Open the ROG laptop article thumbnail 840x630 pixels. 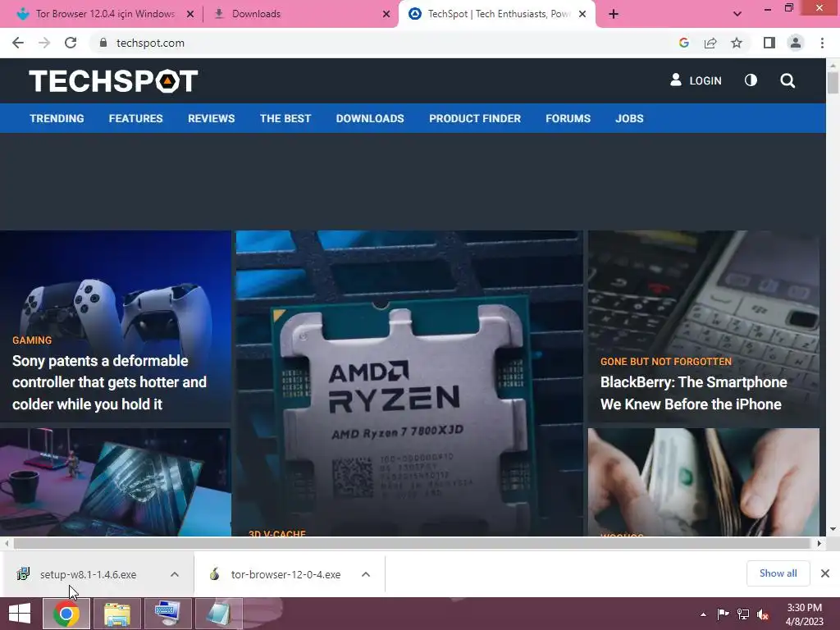(x=115, y=482)
